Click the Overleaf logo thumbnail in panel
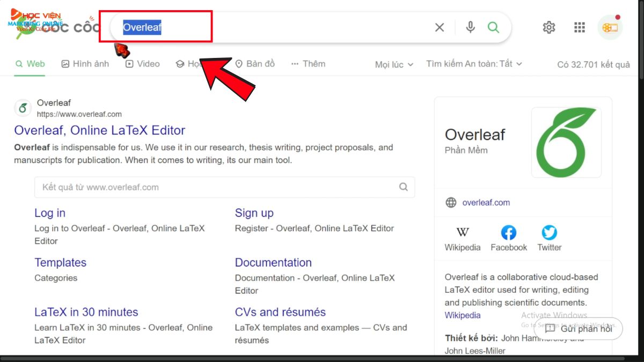The height and width of the screenshot is (362, 644). [566, 143]
